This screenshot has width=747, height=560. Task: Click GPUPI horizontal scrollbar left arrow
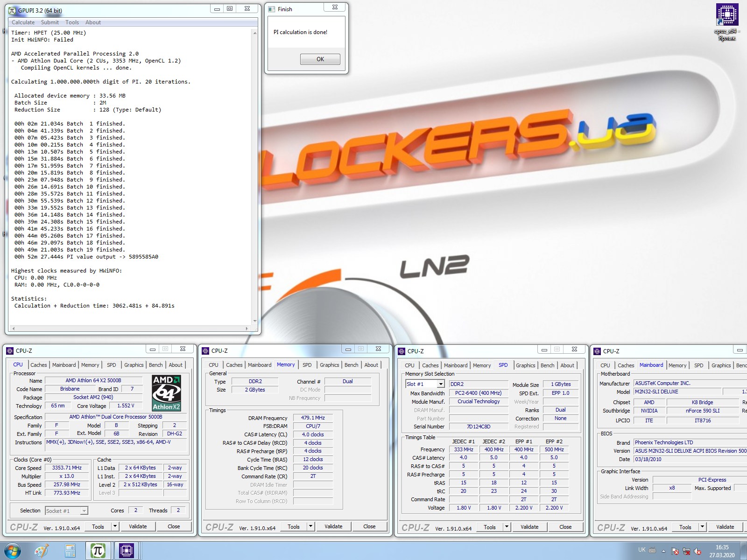click(14, 329)
